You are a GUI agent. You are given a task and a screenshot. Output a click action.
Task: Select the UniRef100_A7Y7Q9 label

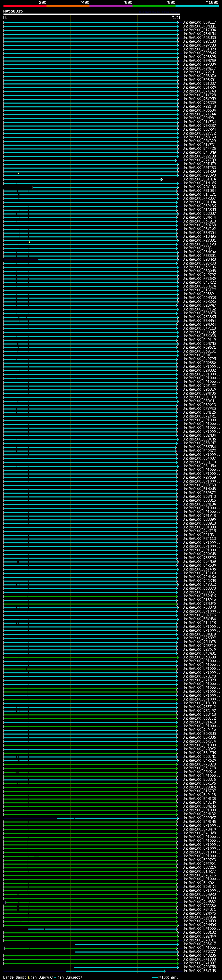[x=199, y=160]
